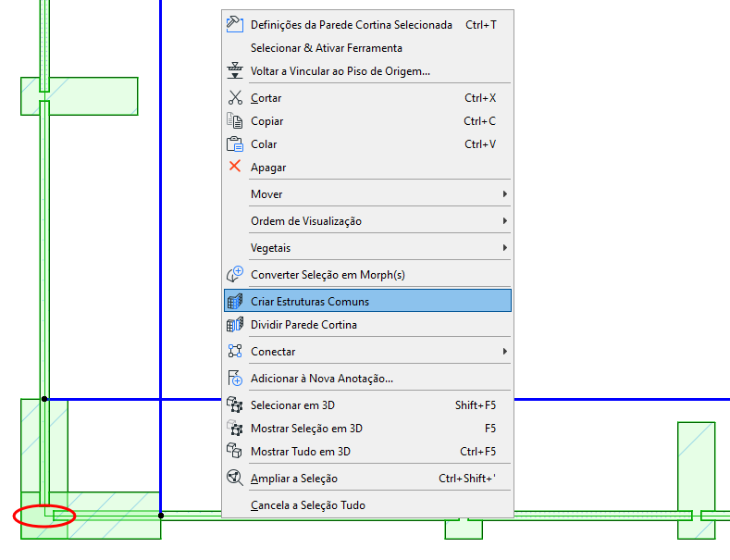Viewport: 730px width, 560px height.
Task: Choose Mostrar Seleção em 3D
Action: point(367,429)
